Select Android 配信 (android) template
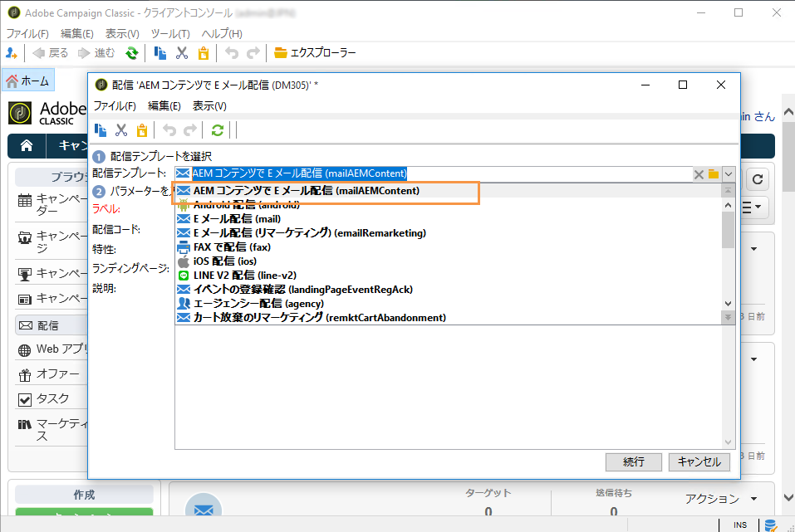This screenshot has height=532, width=795. 448,205
